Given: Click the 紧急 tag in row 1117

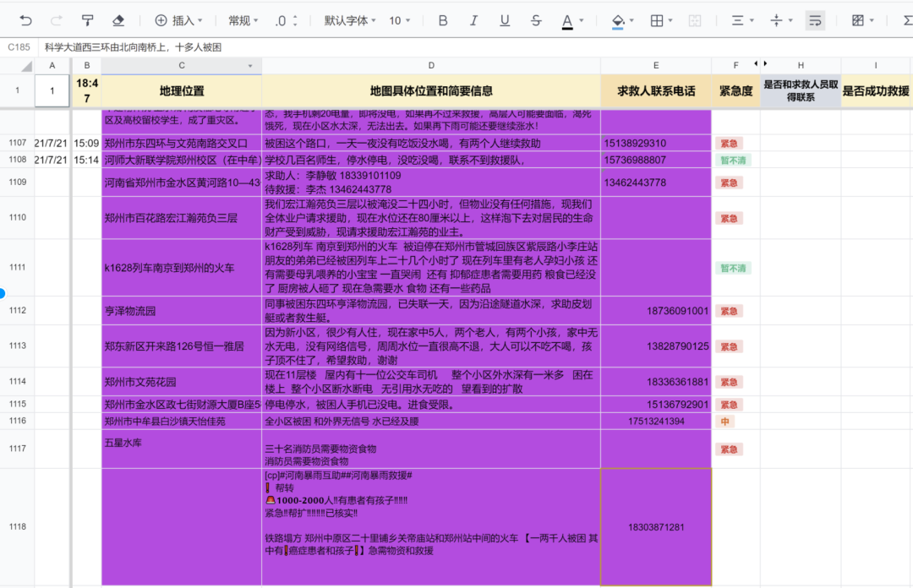Looking at the screenshot, I should coord(729,449).
